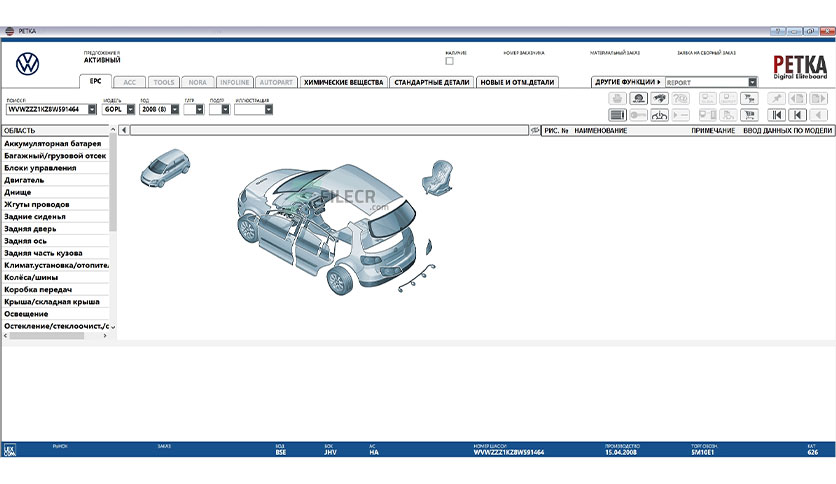Image resolution: width=836 pixels, height=484 pixels.
Task: Click the small car thumbnail image
Action: coord(164,165)
